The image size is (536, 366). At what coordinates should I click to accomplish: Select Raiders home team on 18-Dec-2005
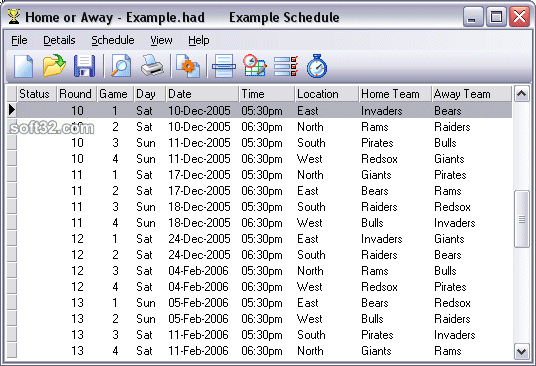(379, 207)
